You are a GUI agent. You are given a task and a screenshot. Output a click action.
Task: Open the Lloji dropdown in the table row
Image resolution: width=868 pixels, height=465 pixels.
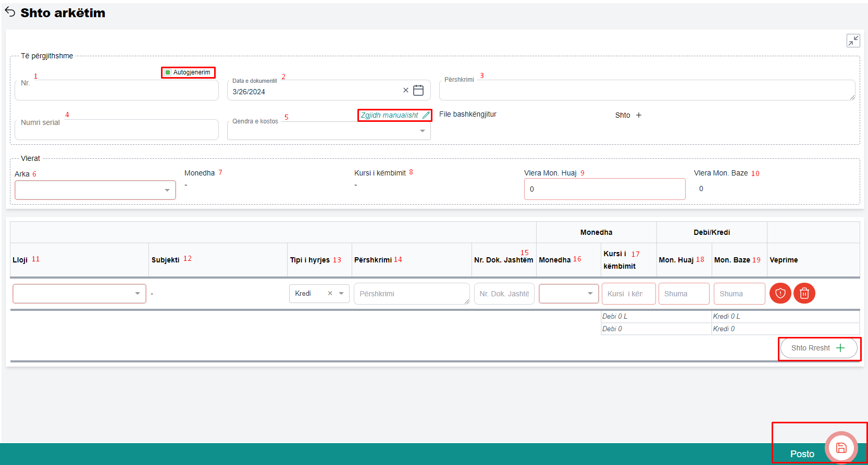click(137, 294)
